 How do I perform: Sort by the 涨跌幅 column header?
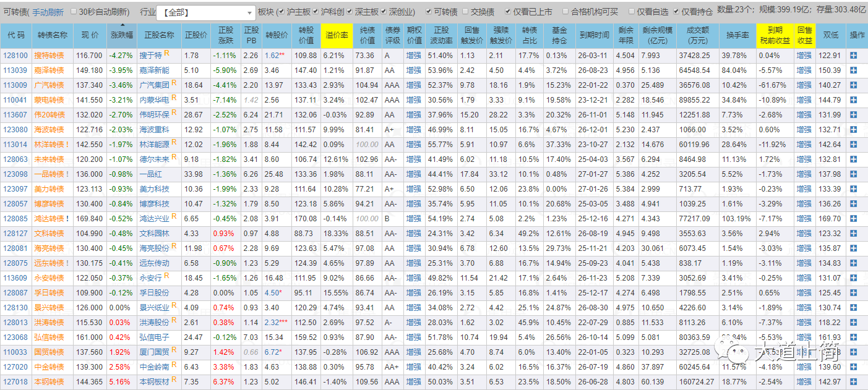click(x=121, y=35)
